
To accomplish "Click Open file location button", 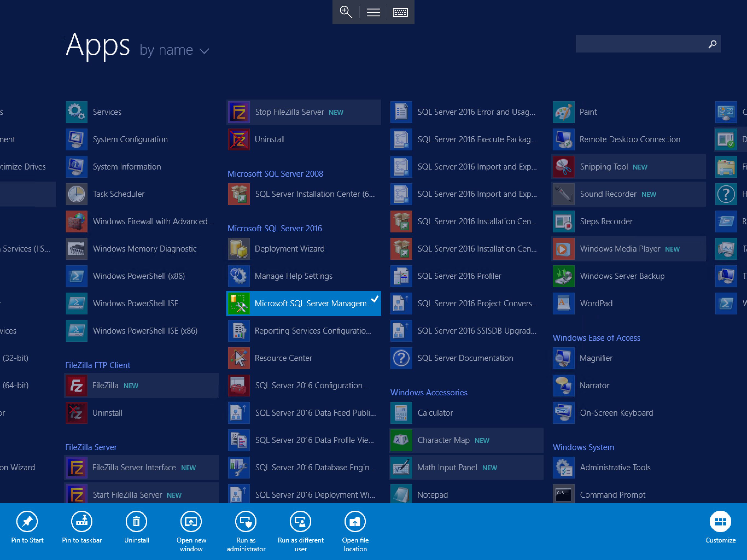I will (x=355, y=532).
